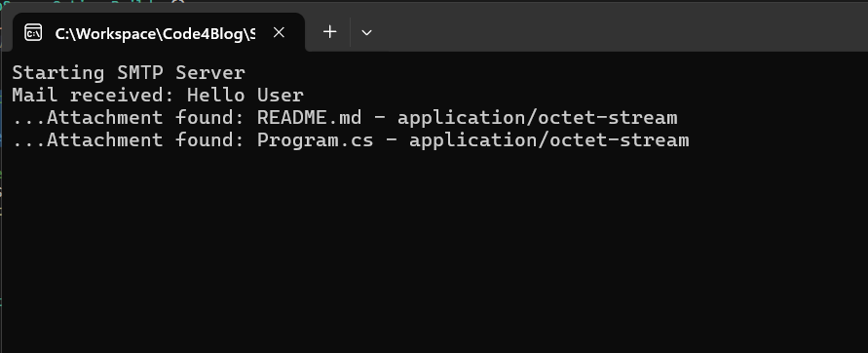Click the word "Server" in first line
868x353 pixels.
pos(210,73)
